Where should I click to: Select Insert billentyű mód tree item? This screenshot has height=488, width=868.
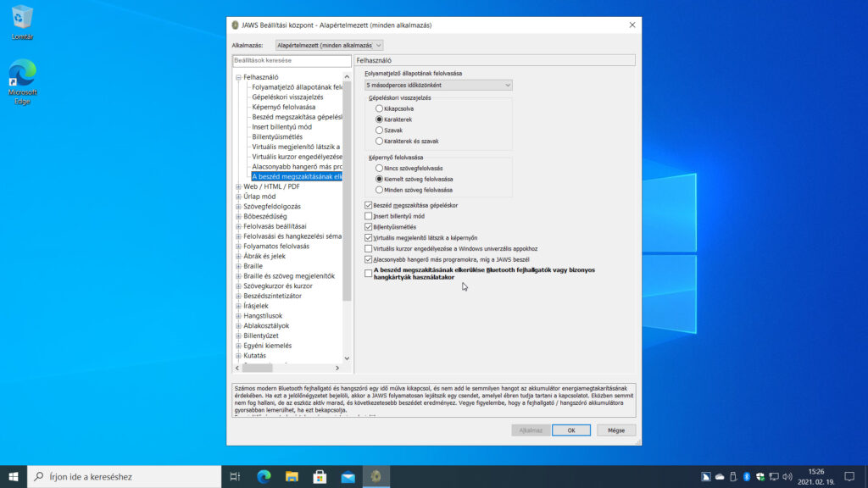(x=281, y=127)
